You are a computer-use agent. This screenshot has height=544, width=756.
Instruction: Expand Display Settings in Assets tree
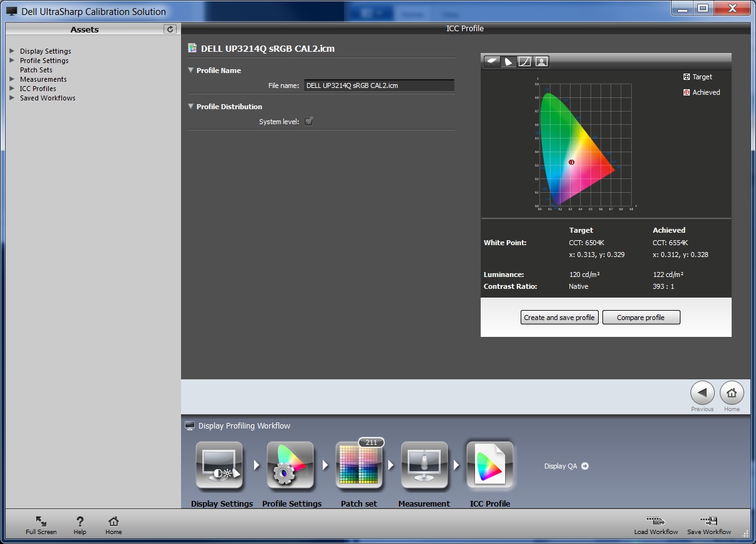(x=12, y=51)
